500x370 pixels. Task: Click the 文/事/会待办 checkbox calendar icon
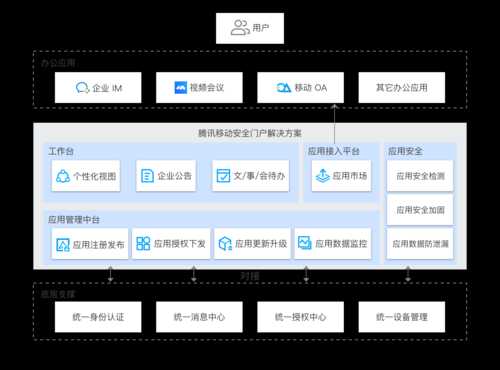223,176
